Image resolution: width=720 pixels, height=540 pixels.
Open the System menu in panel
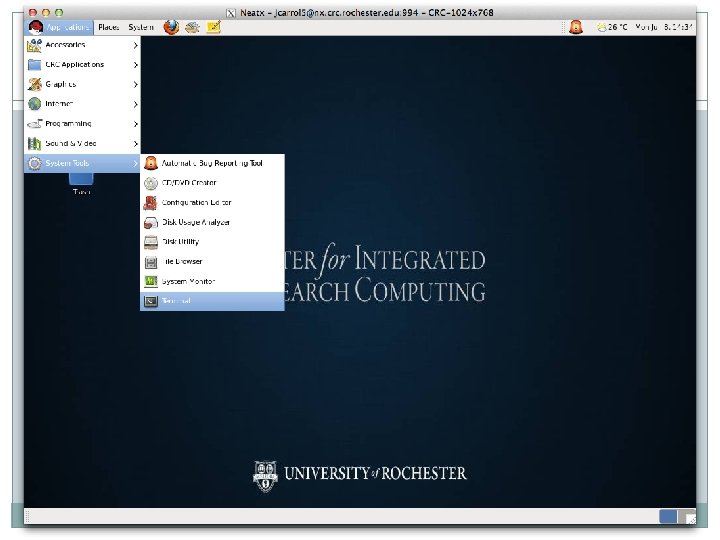(141, 27)
